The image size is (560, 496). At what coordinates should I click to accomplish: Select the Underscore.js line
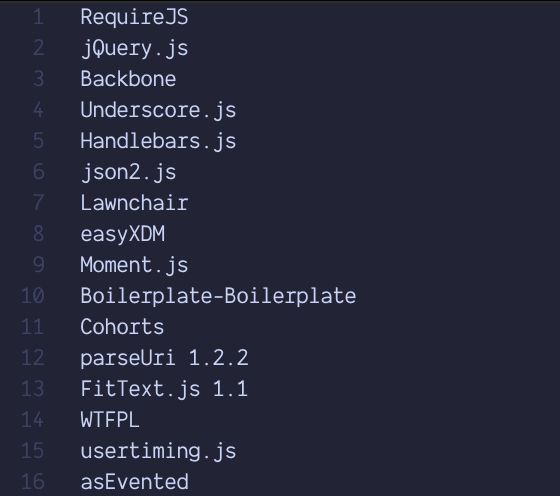pos(158,110)
